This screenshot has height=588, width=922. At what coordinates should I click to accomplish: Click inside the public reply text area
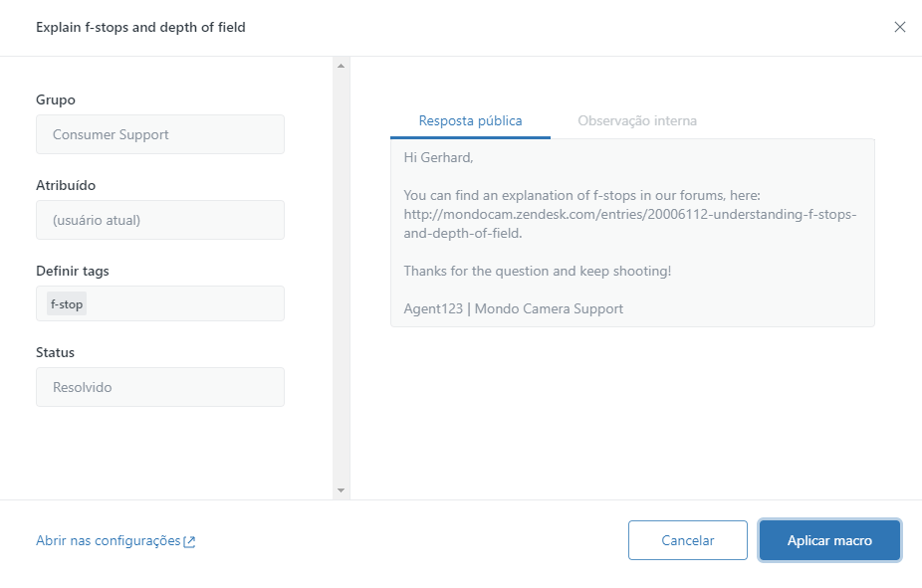[632, 289]
